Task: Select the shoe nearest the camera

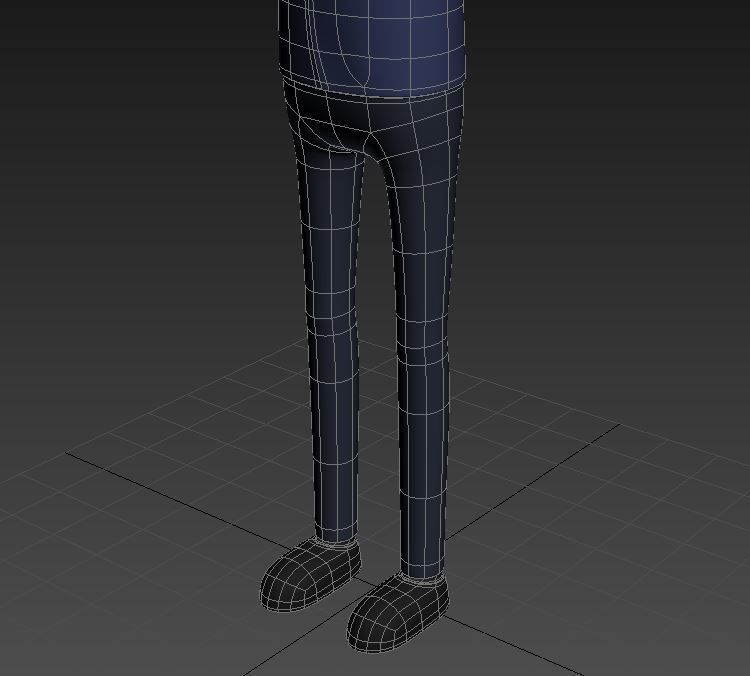Action: click(x=397, y=613)
